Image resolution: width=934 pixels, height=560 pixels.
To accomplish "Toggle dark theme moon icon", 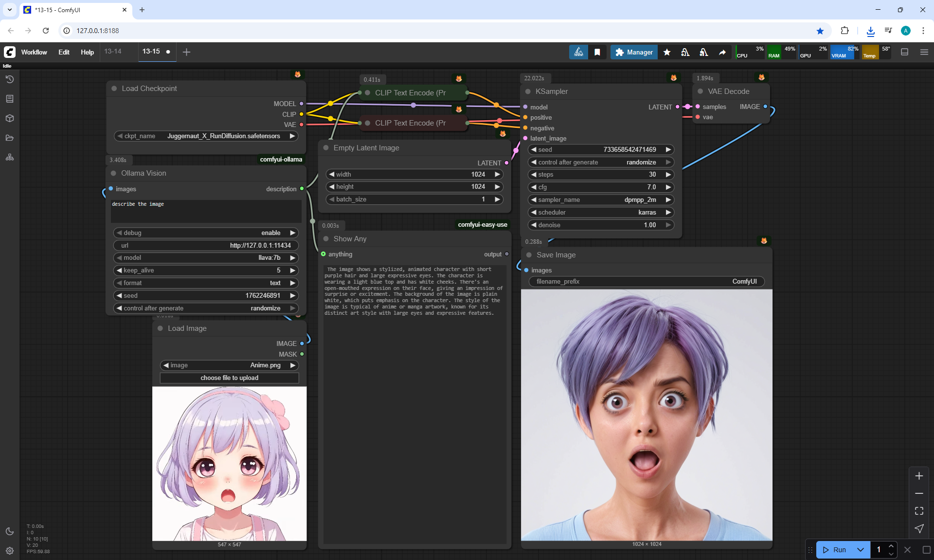I will point(9,531).
